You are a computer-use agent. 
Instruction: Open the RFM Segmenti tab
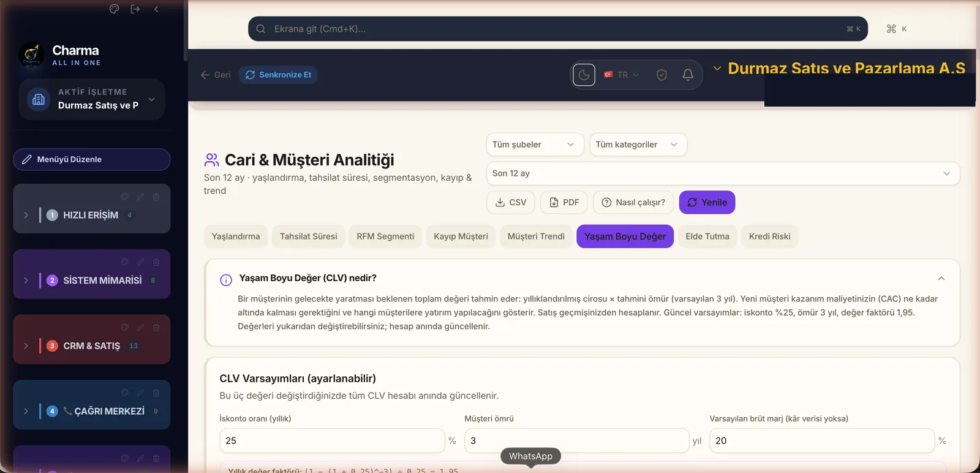[385, 236]
